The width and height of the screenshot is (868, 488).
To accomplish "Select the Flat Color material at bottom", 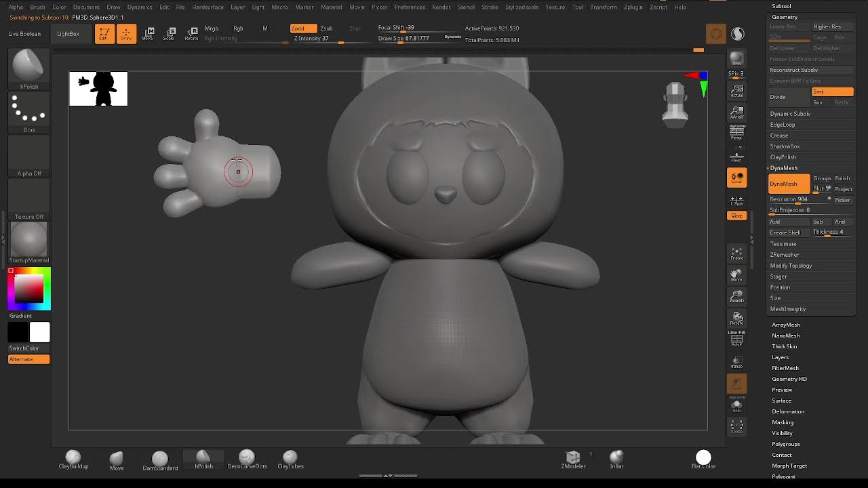I will click(703, 460).
